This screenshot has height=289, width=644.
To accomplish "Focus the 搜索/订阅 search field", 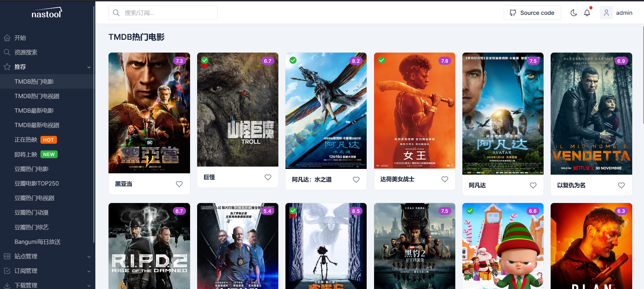I will tap(163, 13).
